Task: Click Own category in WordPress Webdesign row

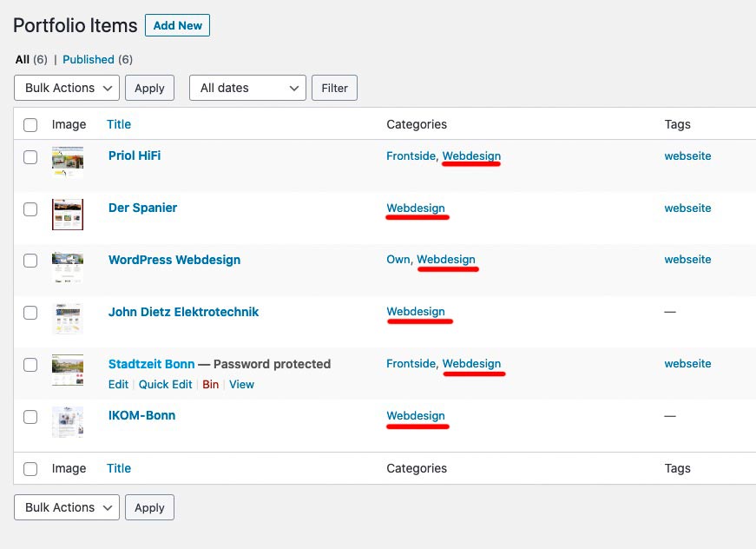Action: [x=398, y=259]
